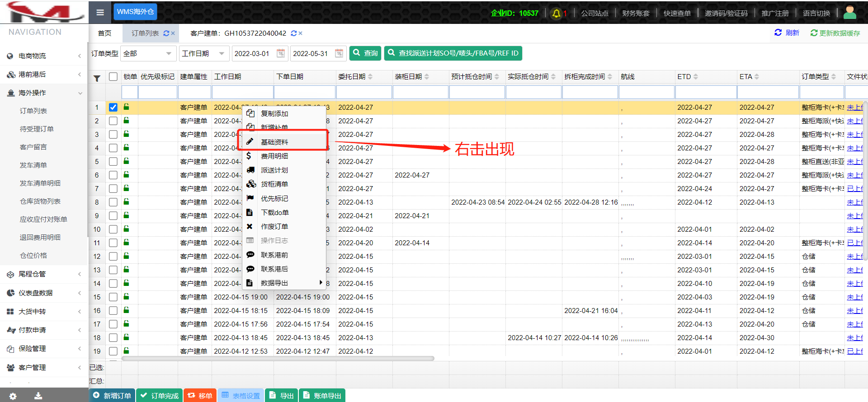This screenshot has width=868, height=402.
Task: Sort by 订单类型 column sort icon
Action: (x=834, y=77)
